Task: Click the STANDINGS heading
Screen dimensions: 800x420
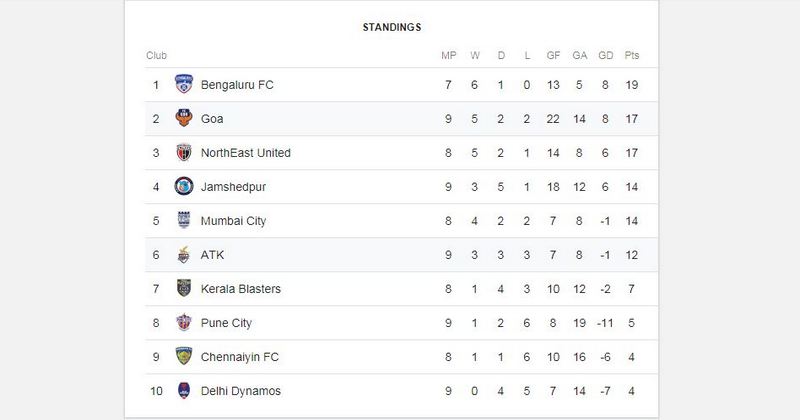Action: tap(392, 27)
